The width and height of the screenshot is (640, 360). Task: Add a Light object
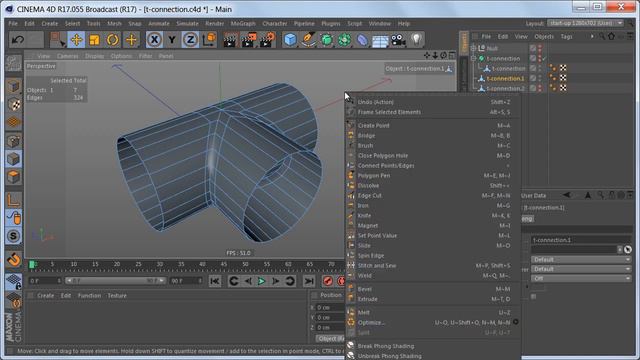click(x=416, y=40)
